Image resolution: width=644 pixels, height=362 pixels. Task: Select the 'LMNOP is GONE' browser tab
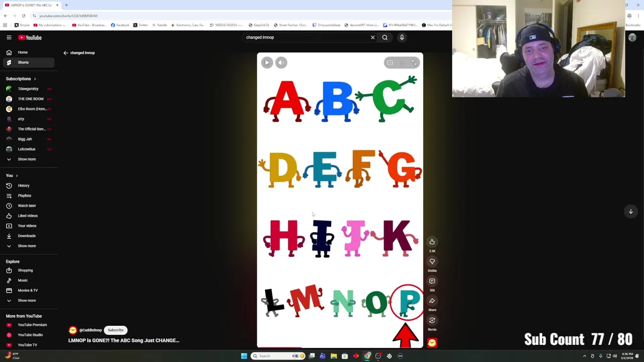click(x=31, y=5)
